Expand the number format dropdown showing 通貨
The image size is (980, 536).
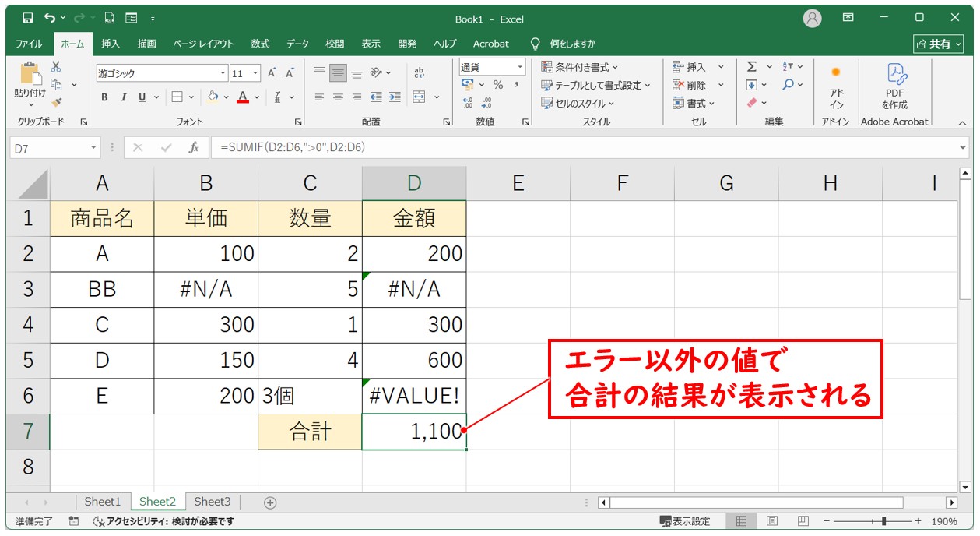pyautogui.click(x=520, y=67)
